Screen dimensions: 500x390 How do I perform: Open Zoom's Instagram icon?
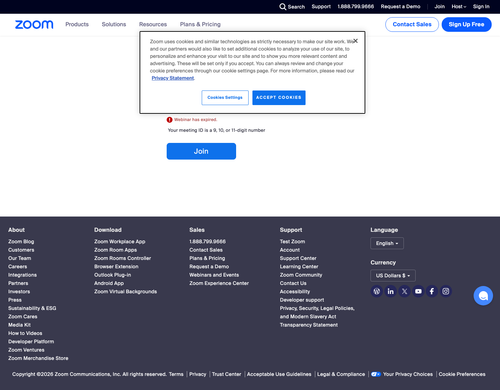coord(446,291)
